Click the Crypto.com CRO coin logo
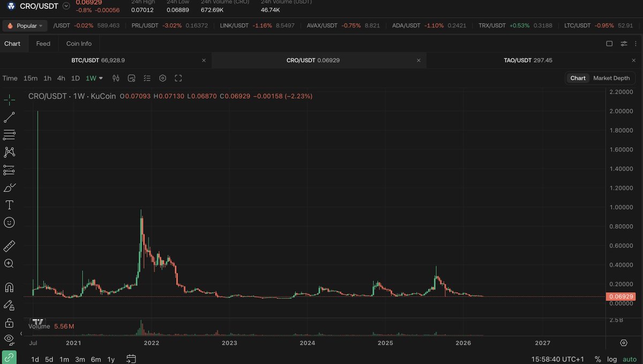Viewport: 643px width, 364px height. point(11,6)
